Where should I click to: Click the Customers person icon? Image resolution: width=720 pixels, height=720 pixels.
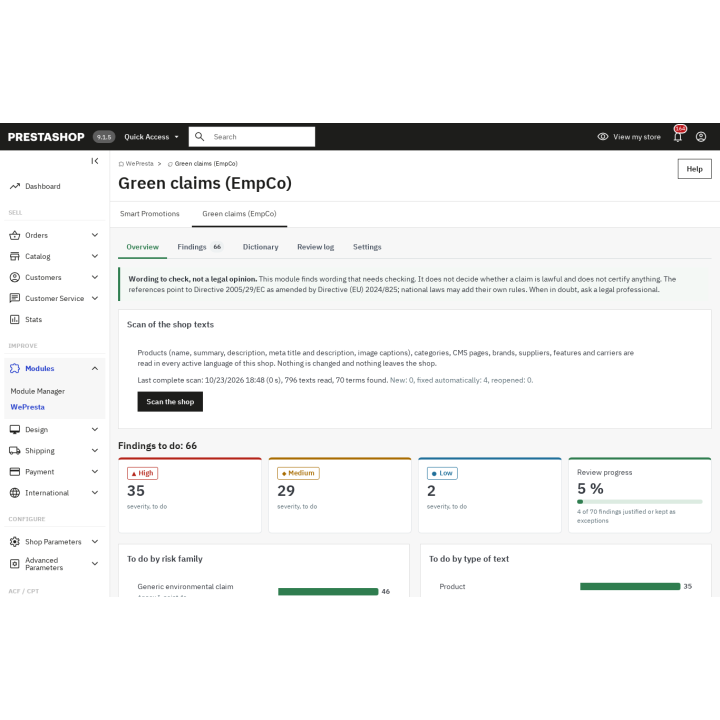pos(15,277)
